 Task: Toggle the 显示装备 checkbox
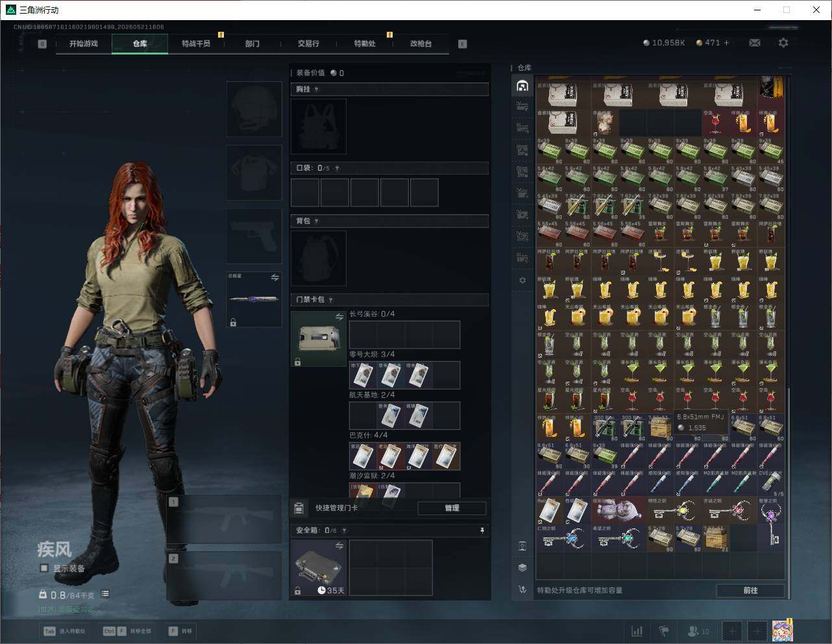(44, 568)
